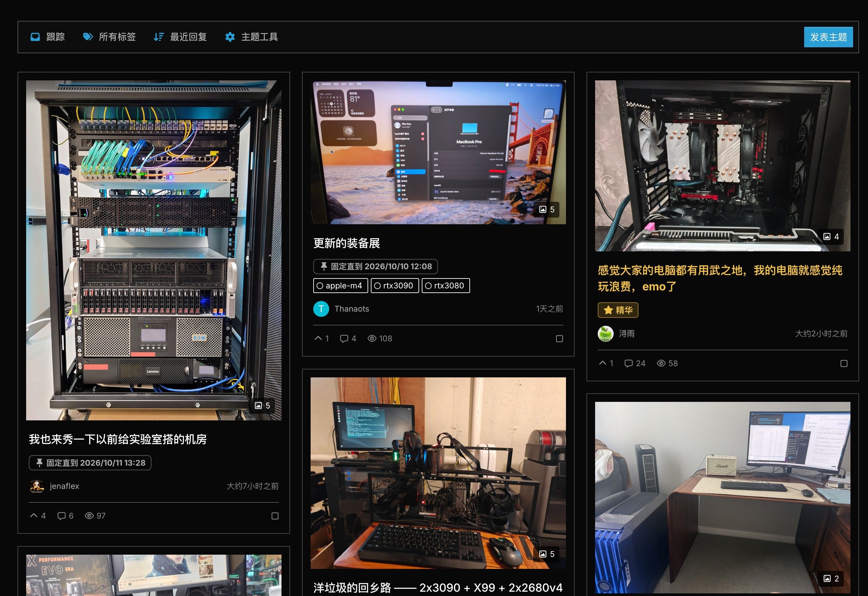Click pinned label 固定直到 2026/10/10 12:08
The image size is (868, 596).
[375, 266]
